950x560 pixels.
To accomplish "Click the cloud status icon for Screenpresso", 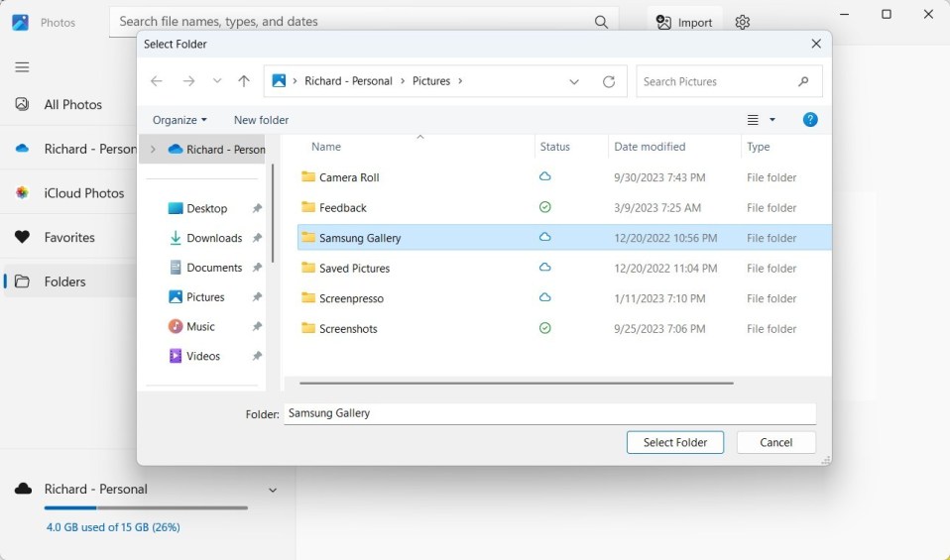I will (544, 297).
